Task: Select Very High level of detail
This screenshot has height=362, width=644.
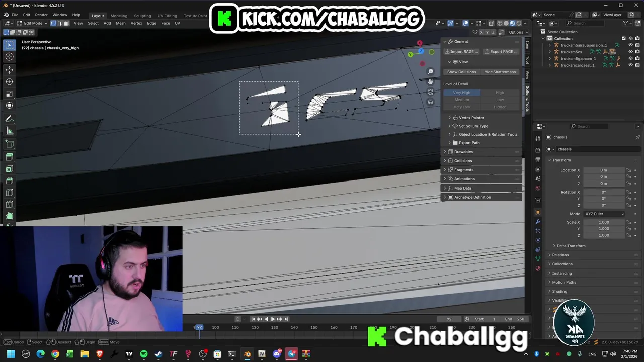Action: (461, 93)
